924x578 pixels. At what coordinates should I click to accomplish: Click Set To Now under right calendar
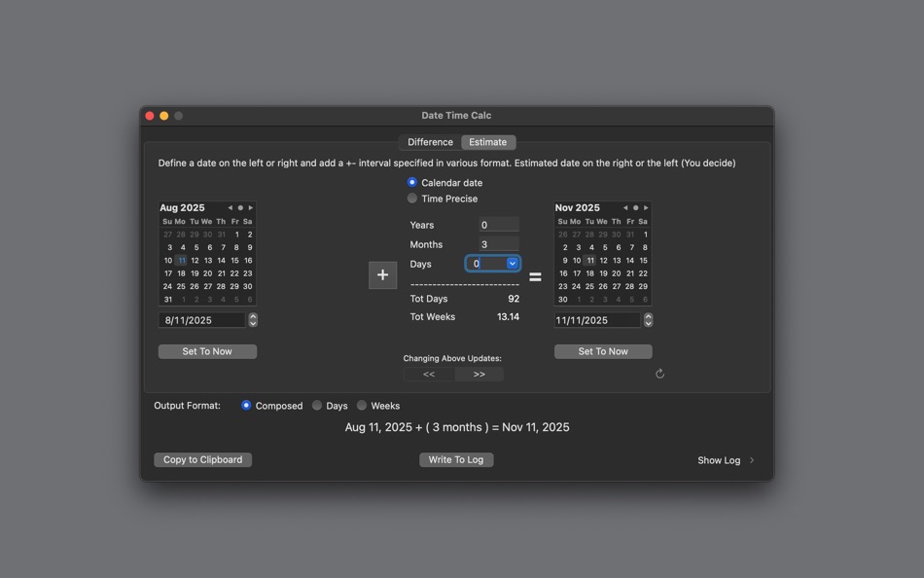click(x=603, y=351)
